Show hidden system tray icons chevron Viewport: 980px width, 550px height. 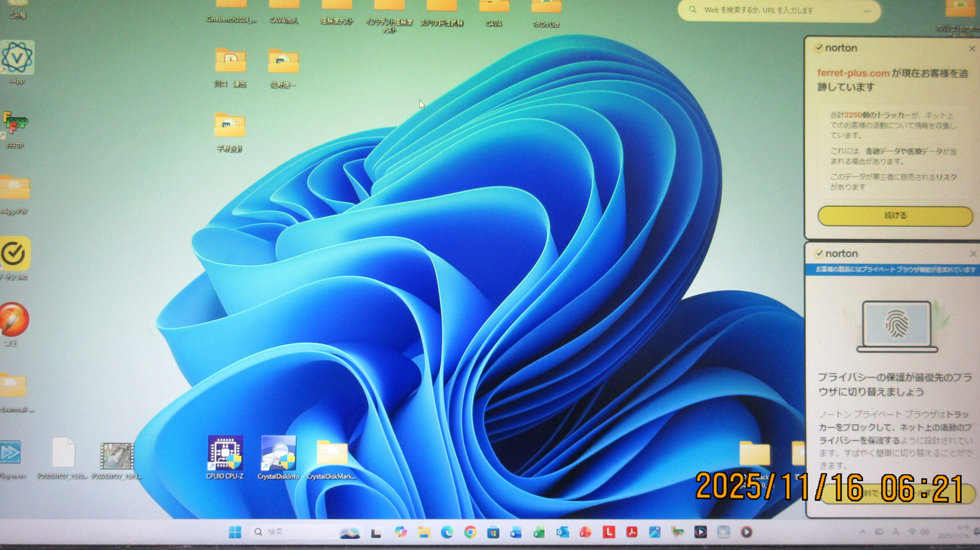[862, 532]
